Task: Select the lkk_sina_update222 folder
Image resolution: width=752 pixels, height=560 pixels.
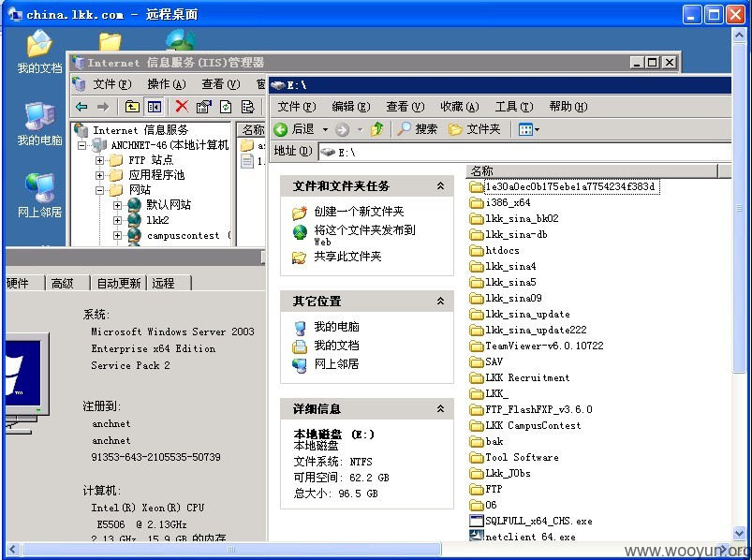Action: point(528,330)
